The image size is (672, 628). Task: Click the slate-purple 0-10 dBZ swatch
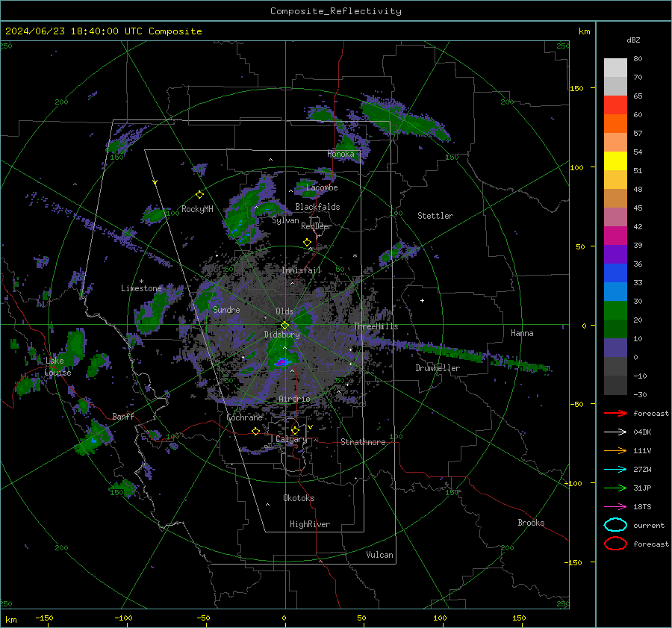(615, 348)
